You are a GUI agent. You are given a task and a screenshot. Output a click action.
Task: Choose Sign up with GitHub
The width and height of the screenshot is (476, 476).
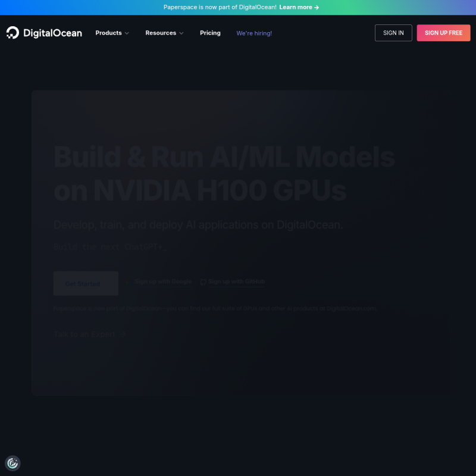tap(236, 281)
